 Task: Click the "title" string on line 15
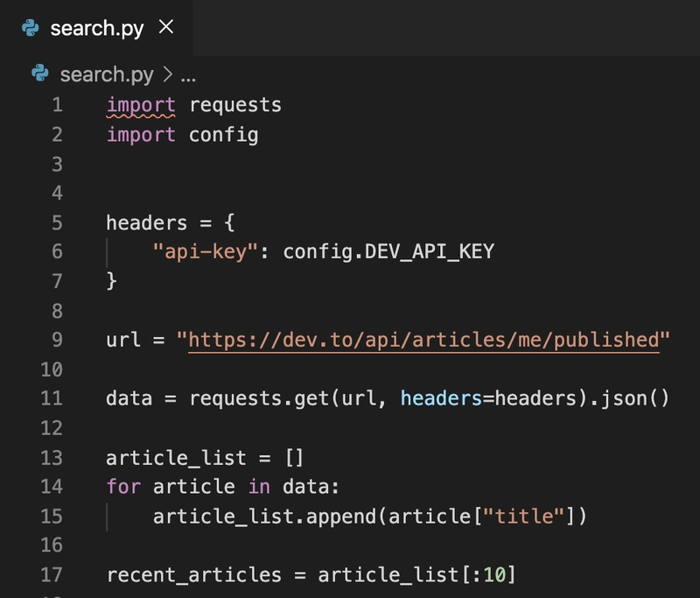pyautogui.click(x=523, y=517)
